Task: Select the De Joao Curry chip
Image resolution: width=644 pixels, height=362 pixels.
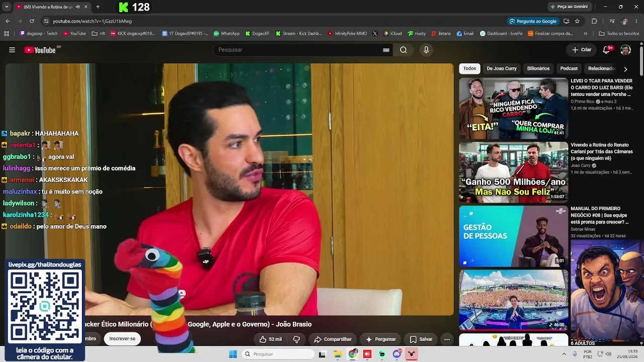Action: point(502,68)
